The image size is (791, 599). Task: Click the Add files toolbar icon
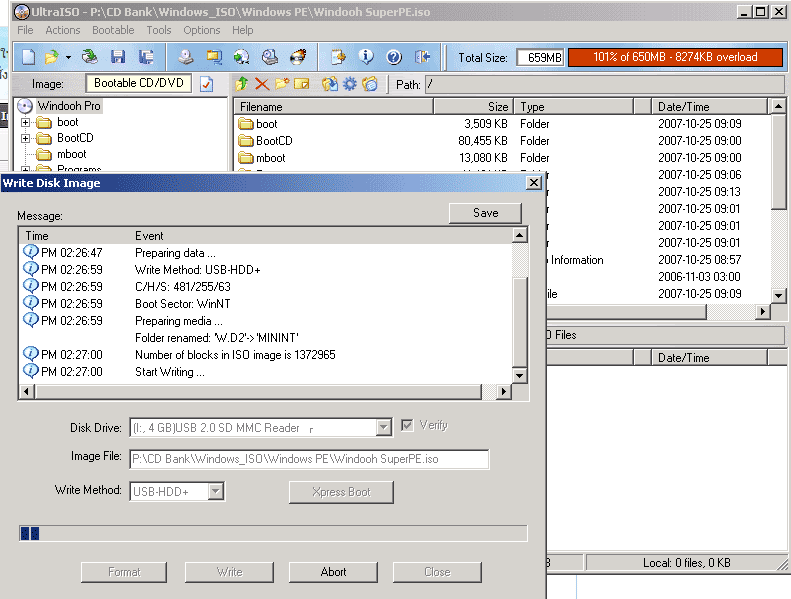(338, 57)
